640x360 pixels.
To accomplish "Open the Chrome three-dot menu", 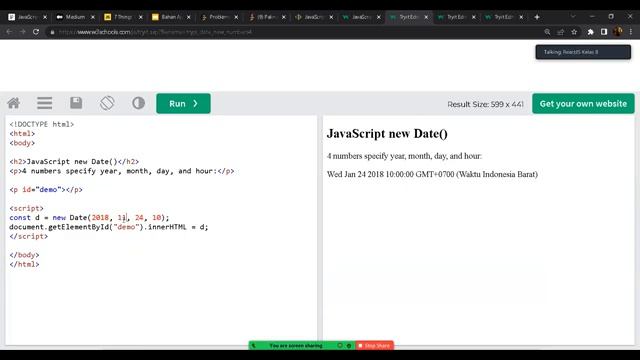I will 631,32.
